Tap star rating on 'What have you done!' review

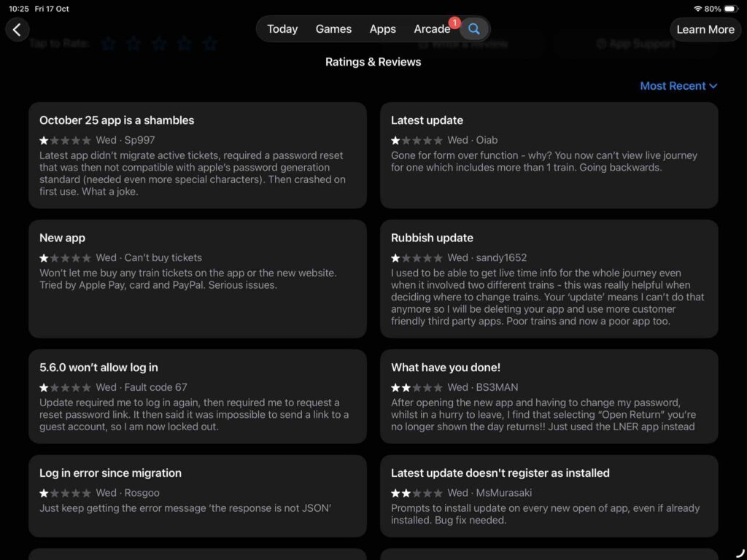pos(417,387)
